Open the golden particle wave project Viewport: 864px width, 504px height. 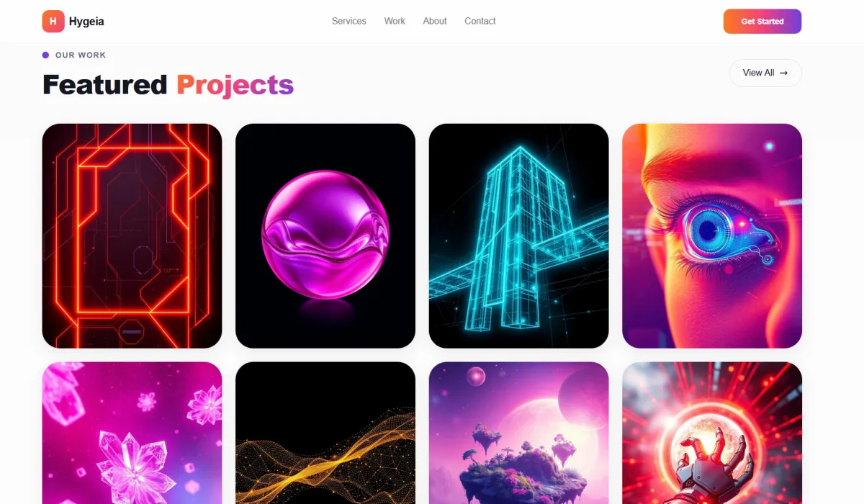pos(325,433)
